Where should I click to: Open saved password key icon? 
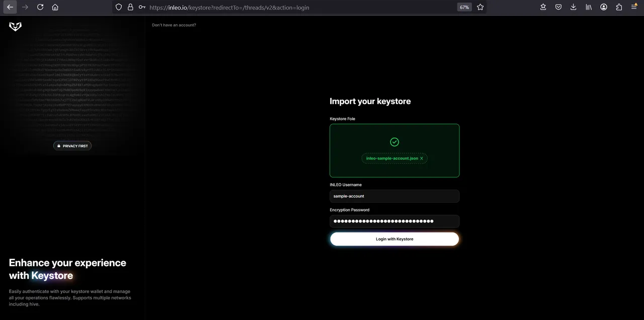point(142,7)
